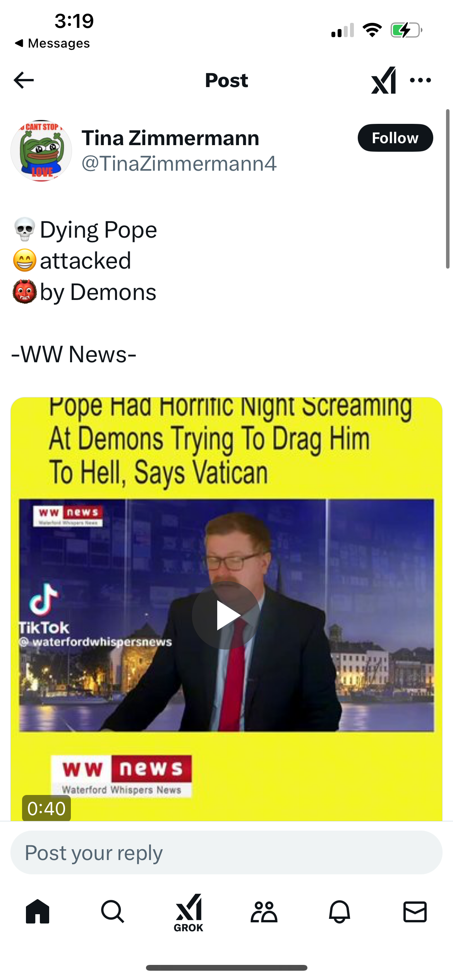Viewport: 453px width, 980px height.
Task: Return to Messages app via status bar
Action: tap(52, 43)
